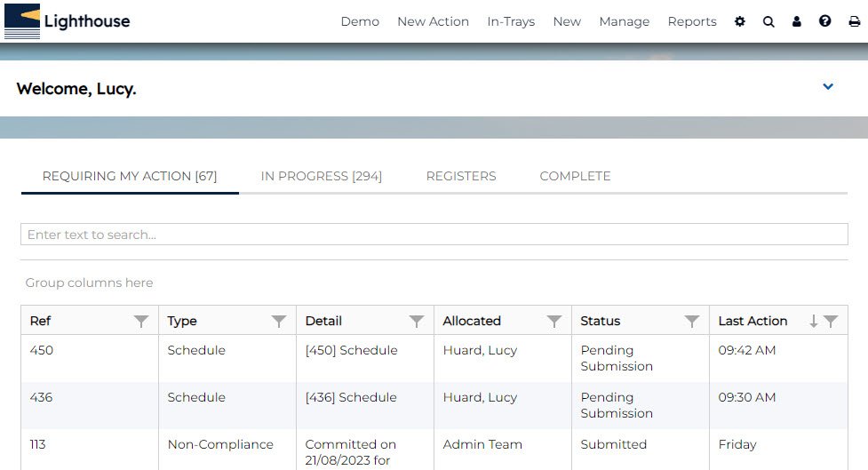Open the Manage menu
The width and height of the screenshot is (868, 470).
tap(624, 21)
